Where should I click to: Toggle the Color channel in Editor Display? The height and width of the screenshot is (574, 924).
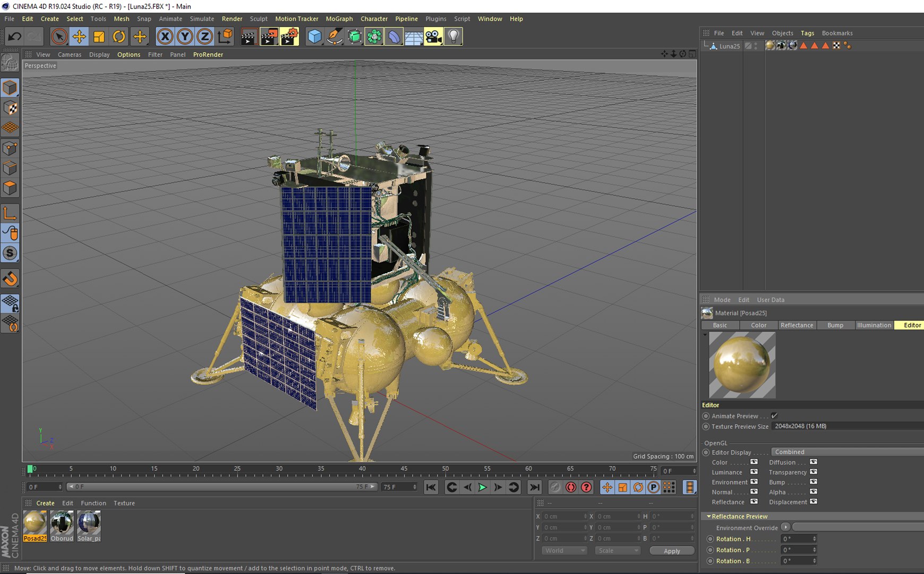754,462
